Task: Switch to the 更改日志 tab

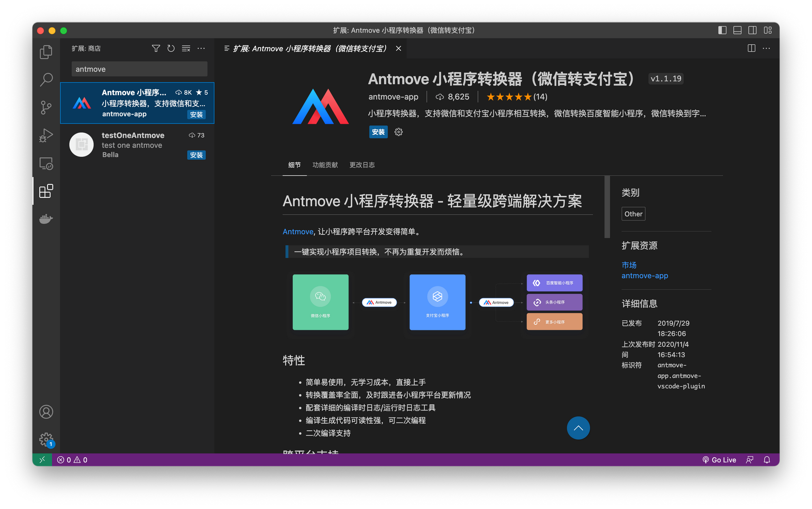Action: pyautogui.click(x=362, y=165)
